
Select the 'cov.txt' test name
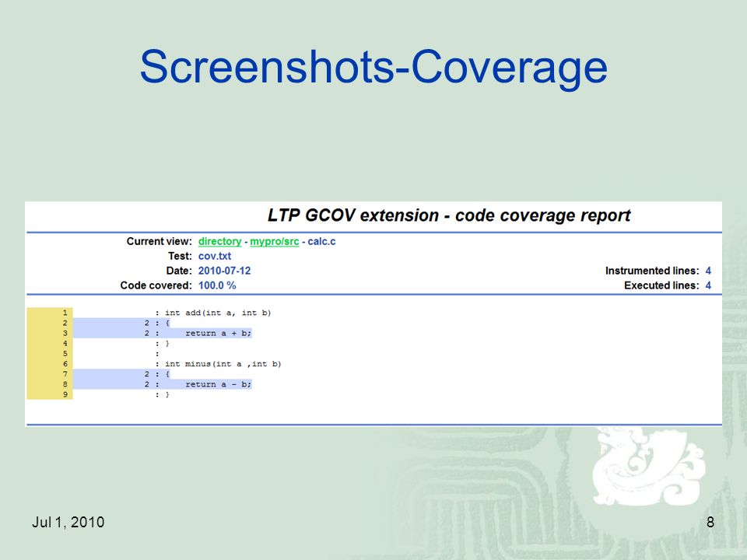pos(215,256)
